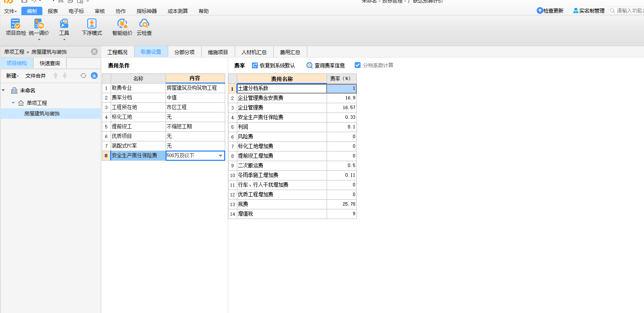Click the 16.9 rate for 企业管理费含安责费
The height and width of the screenshot is (313, 644).
tap(342, 98)
